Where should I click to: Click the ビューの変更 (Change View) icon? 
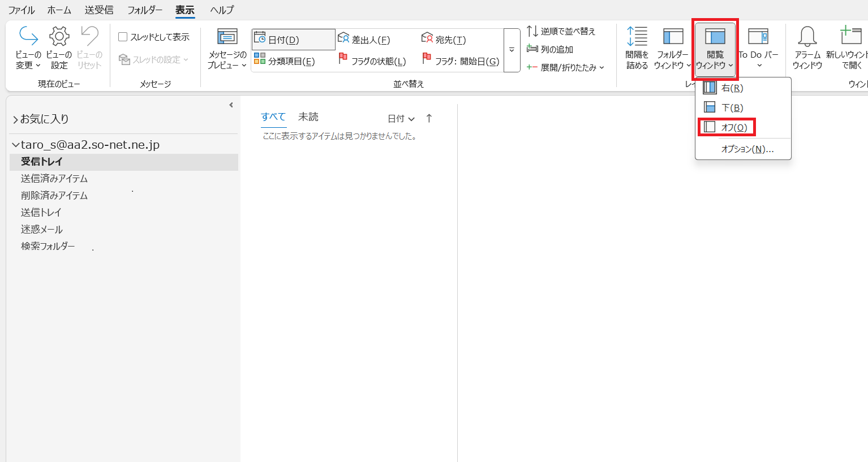point(28,37)
